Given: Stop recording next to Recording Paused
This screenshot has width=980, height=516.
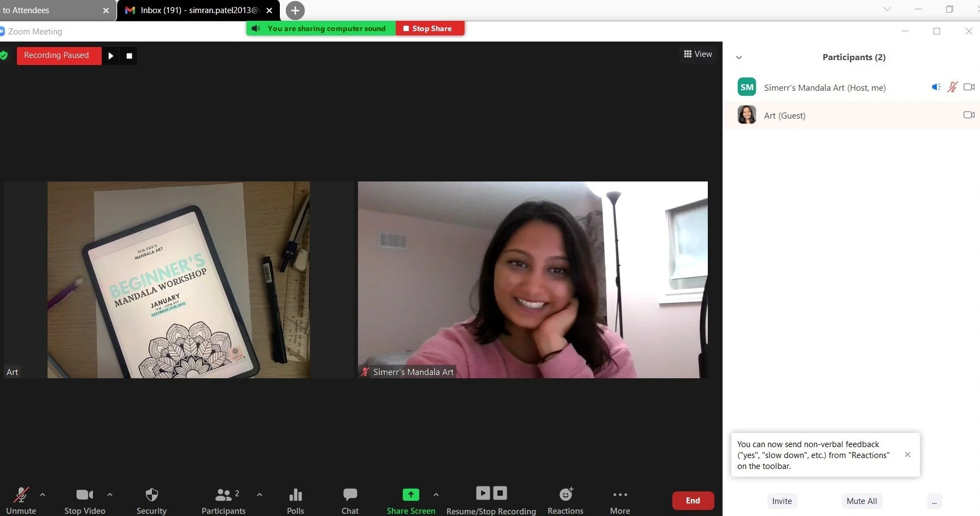Looking at the screenshot, I should point(129,56).
